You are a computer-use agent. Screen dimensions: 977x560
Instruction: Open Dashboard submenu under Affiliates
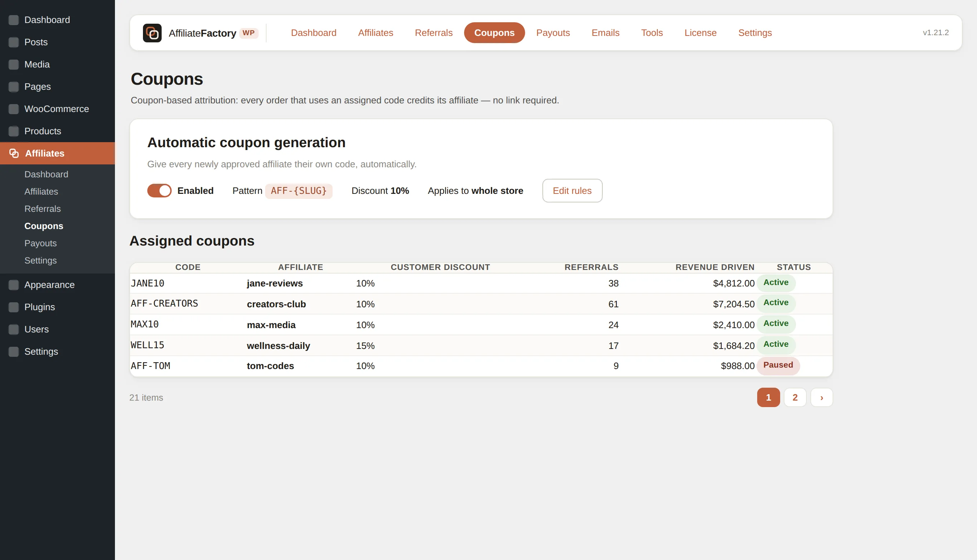(46, 174)
